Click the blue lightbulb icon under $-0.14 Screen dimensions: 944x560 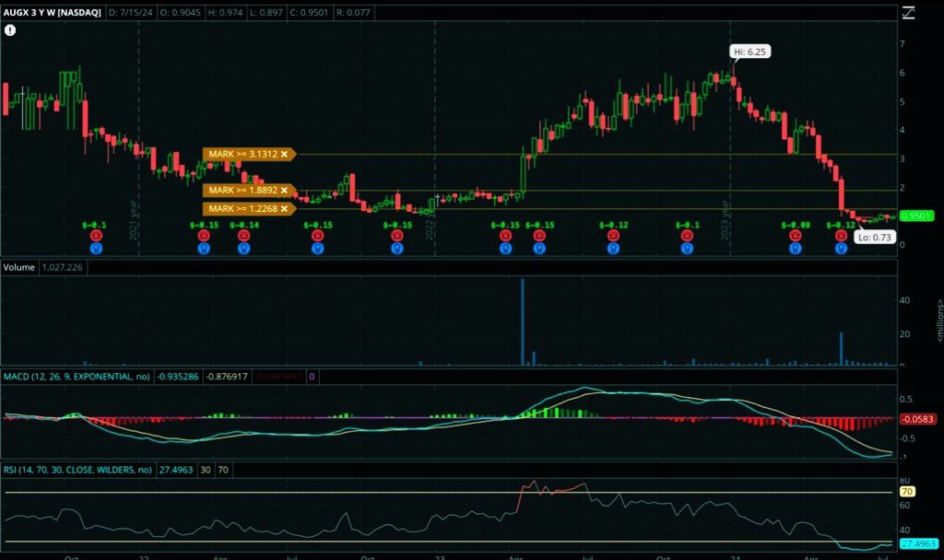[243, 248]
